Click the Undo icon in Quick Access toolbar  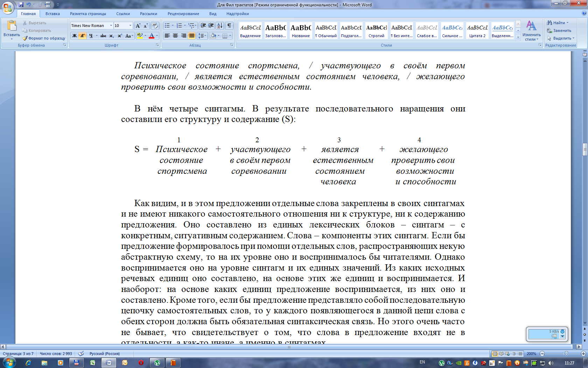pos(28,5)
